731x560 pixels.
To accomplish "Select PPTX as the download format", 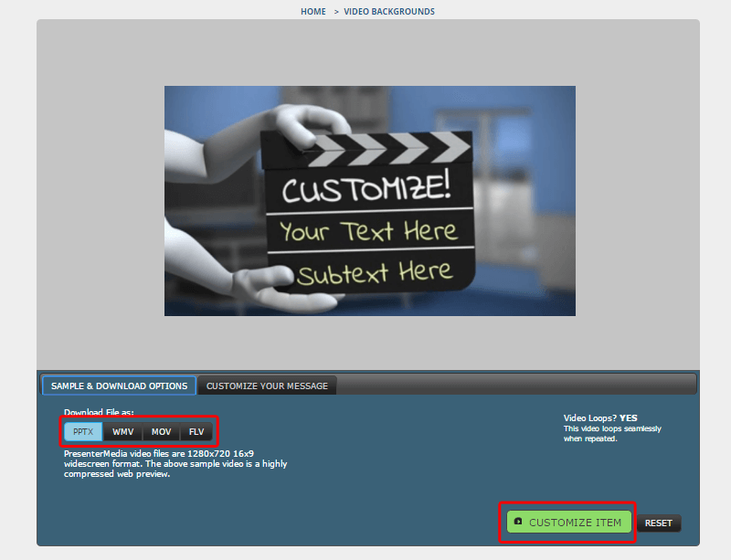I will [x=83, y=431].
